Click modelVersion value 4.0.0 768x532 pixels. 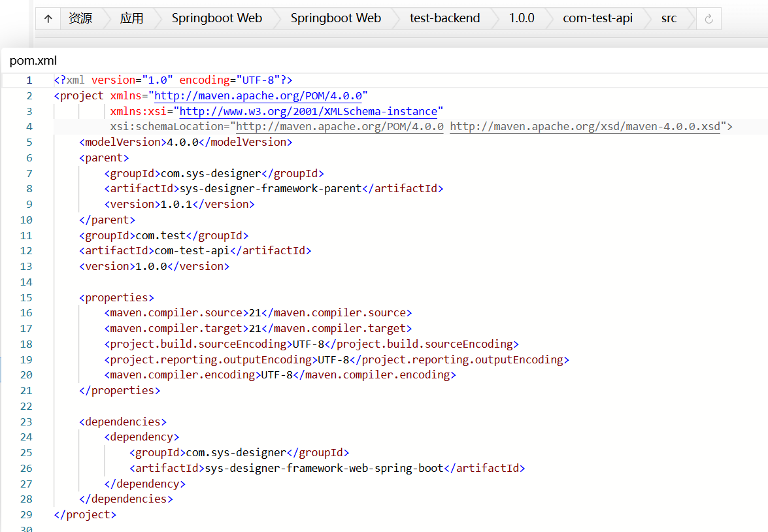pyautogui.click(x=183, y=142)
